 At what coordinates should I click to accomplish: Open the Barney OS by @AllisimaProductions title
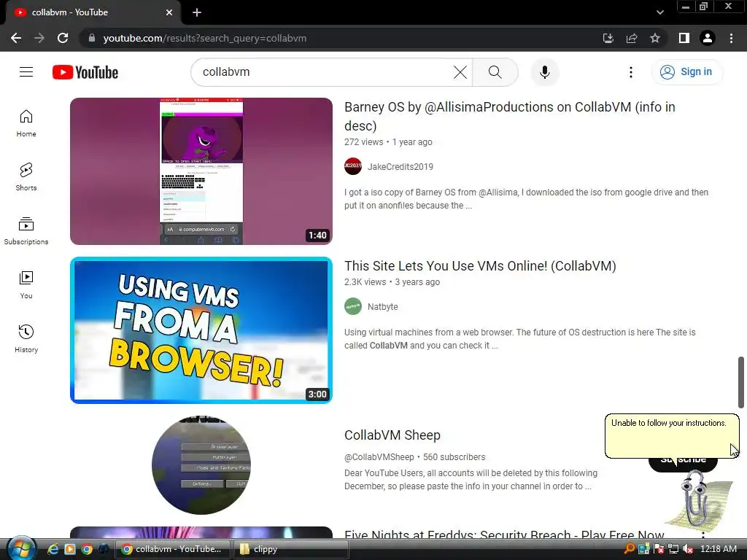(x=510, y=116)
